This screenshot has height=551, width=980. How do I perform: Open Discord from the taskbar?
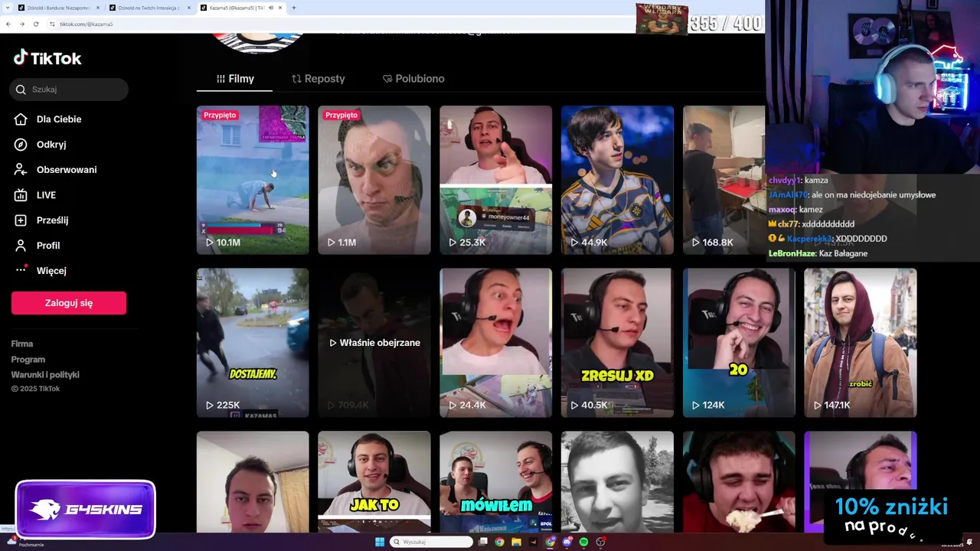tap(567, 542)
